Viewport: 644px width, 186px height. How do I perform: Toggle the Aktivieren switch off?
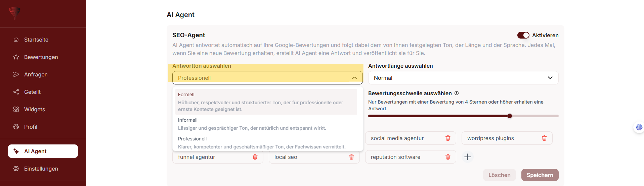coord(523,35)
